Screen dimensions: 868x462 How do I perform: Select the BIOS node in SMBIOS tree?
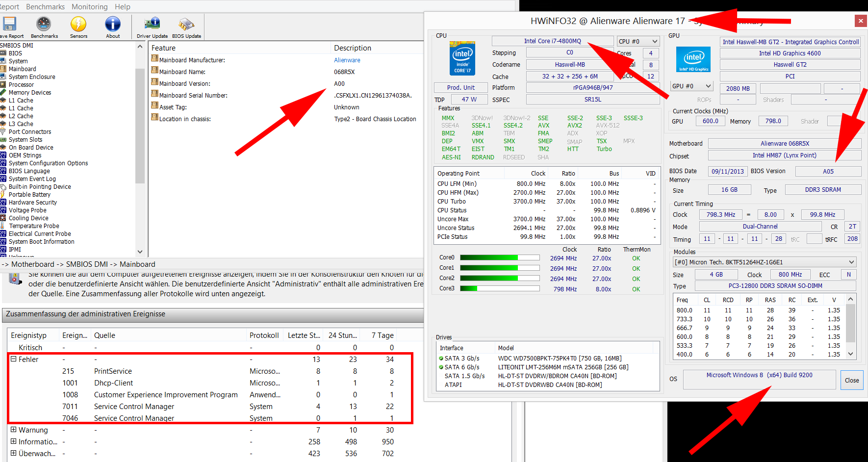coord(15,53)
